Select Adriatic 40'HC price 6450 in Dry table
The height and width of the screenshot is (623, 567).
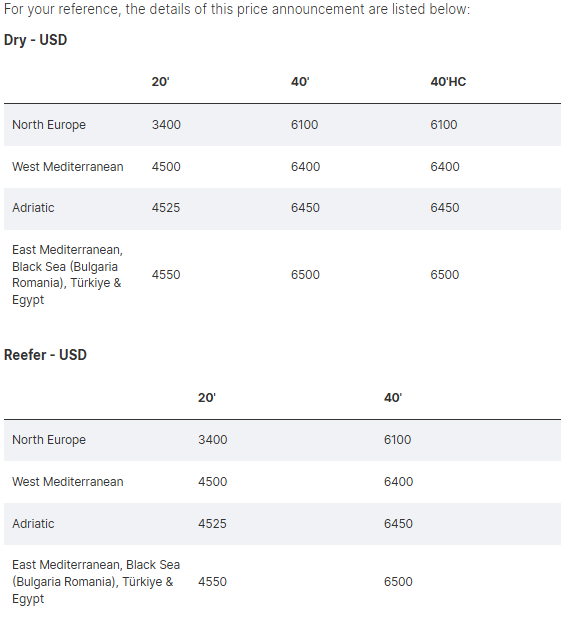(x=445, y=208)
